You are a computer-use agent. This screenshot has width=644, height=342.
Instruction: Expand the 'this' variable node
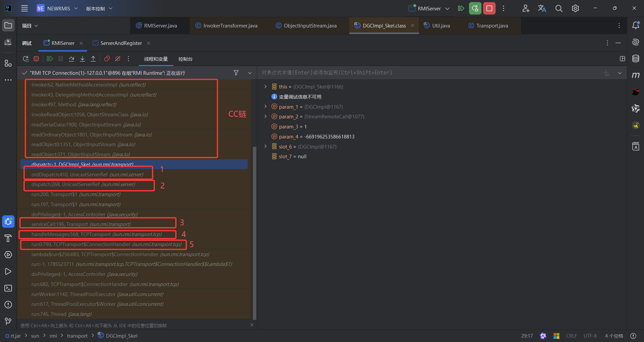coord(265,87)
